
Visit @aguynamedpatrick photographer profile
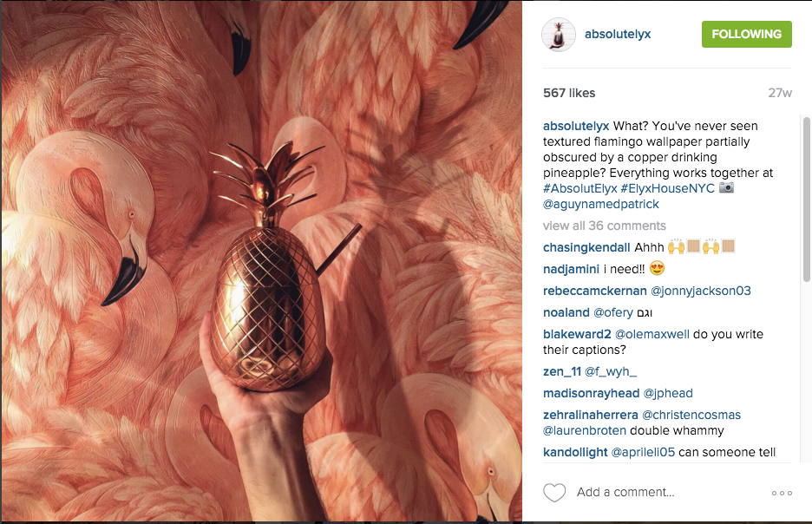(x=600, y=204)
